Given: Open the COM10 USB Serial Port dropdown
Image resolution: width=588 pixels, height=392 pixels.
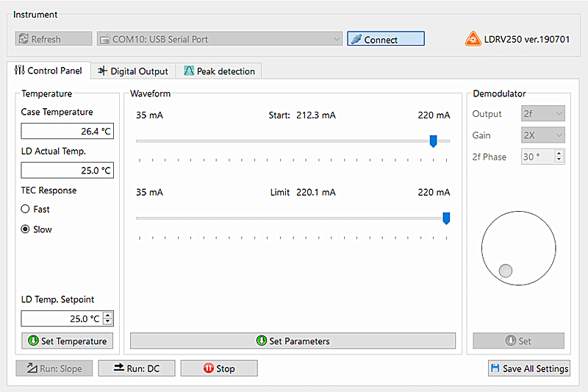Looking at the screenshot, I should tap(220, 39).
